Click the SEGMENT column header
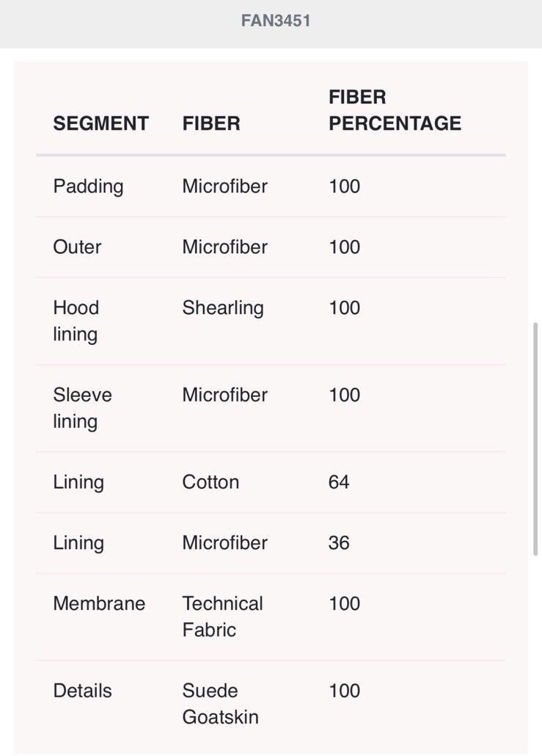This screenshot has width=542, height=756. click(x=100, y=123)
